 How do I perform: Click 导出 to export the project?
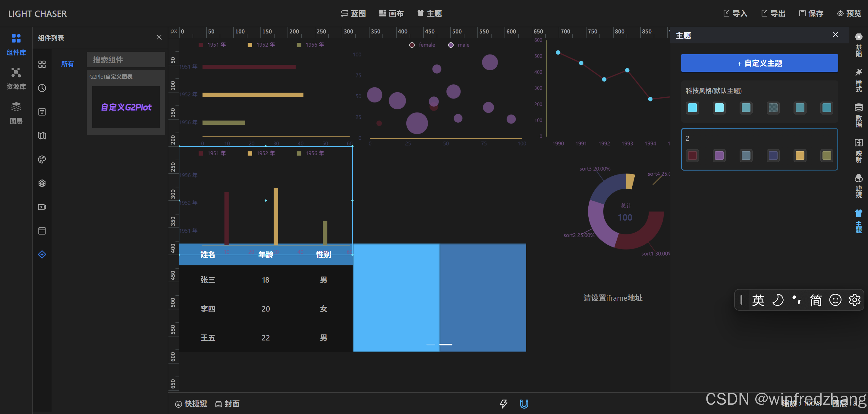click(x=773, y=14)
